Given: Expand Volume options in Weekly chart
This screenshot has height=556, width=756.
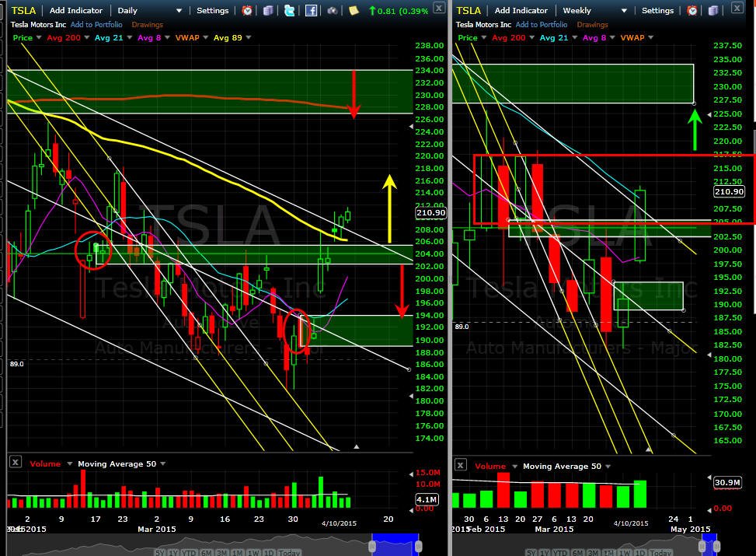Looking at the screenshot, I should pyautogui.click(x=514, y=467).
